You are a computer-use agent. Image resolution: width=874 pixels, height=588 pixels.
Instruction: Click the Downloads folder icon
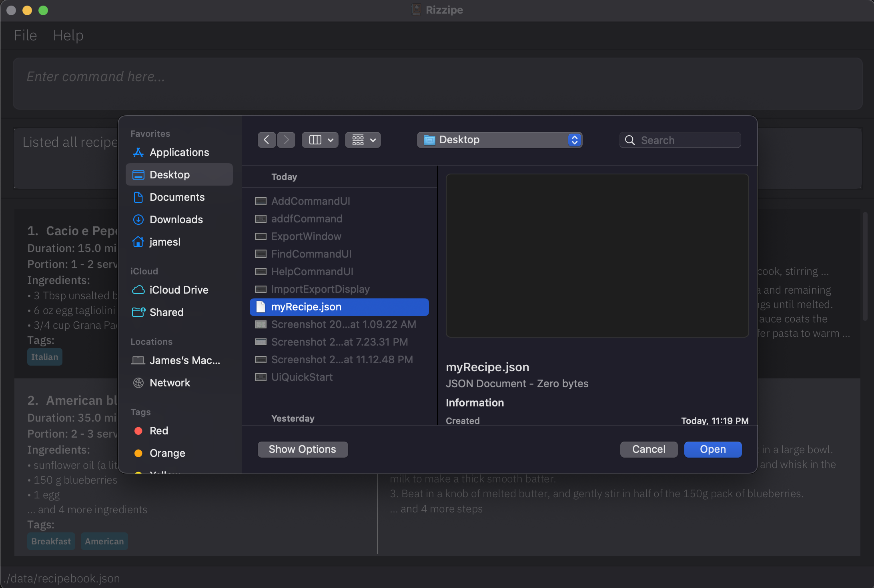(138, 218)
